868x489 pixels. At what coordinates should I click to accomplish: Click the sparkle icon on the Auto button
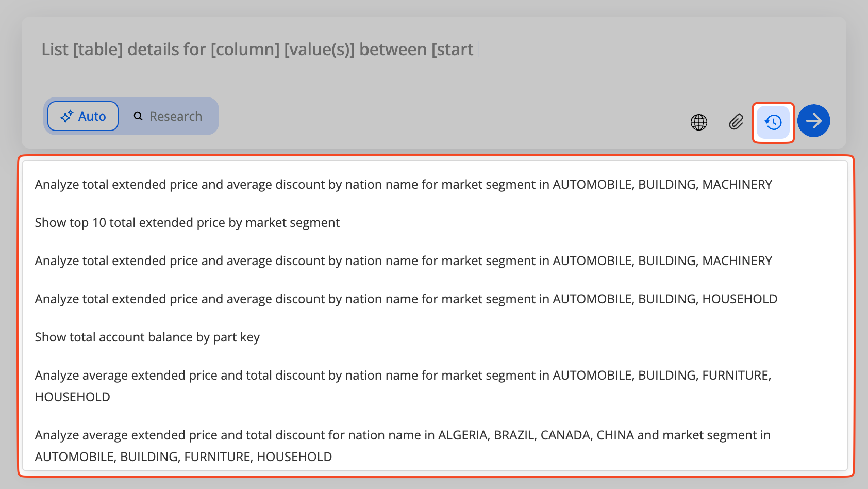point(66,117)
